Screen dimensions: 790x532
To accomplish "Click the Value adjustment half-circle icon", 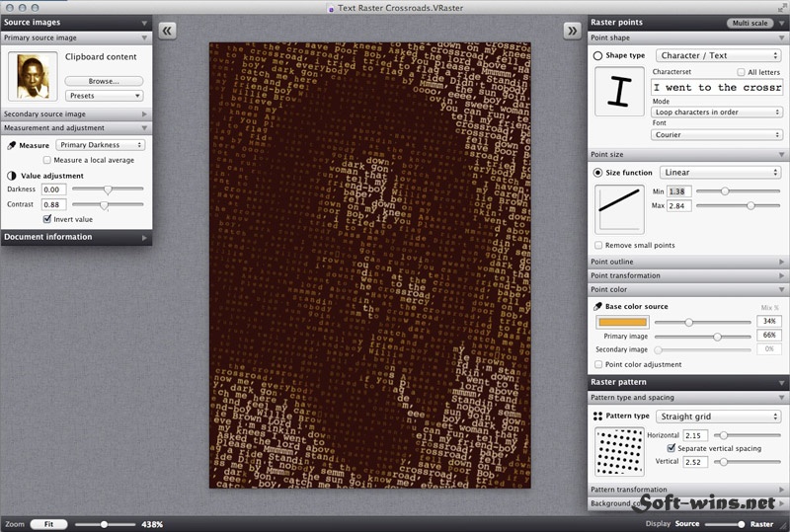I will point(12,176).
